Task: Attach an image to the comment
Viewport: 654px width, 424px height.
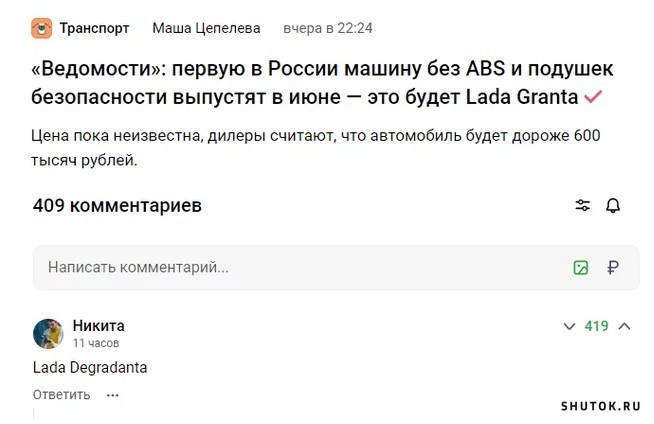Action: pos(581,267)
